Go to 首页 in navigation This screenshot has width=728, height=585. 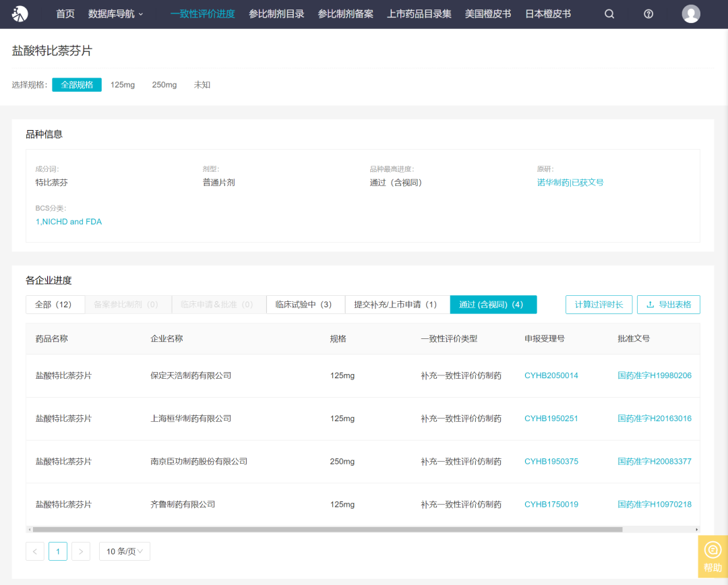point(65,14)
